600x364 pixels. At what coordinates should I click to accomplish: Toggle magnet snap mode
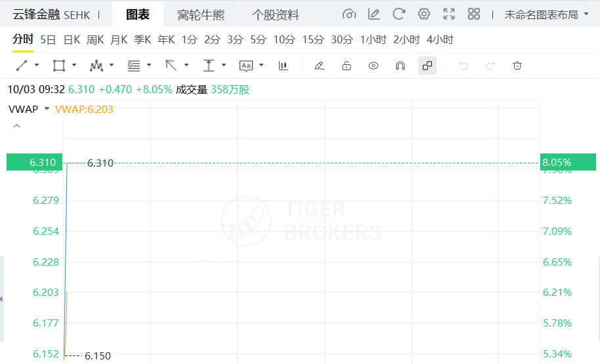tap(400, 66)
